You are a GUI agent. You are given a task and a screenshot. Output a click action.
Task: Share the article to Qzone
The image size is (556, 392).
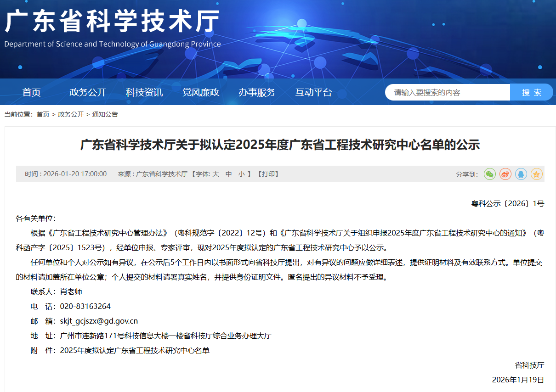pos(536,174)
